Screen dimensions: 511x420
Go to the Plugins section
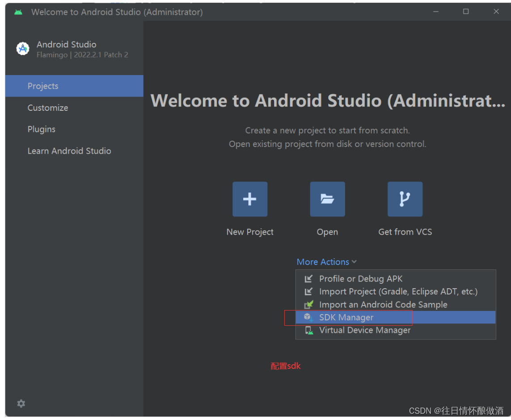(74, 129)
